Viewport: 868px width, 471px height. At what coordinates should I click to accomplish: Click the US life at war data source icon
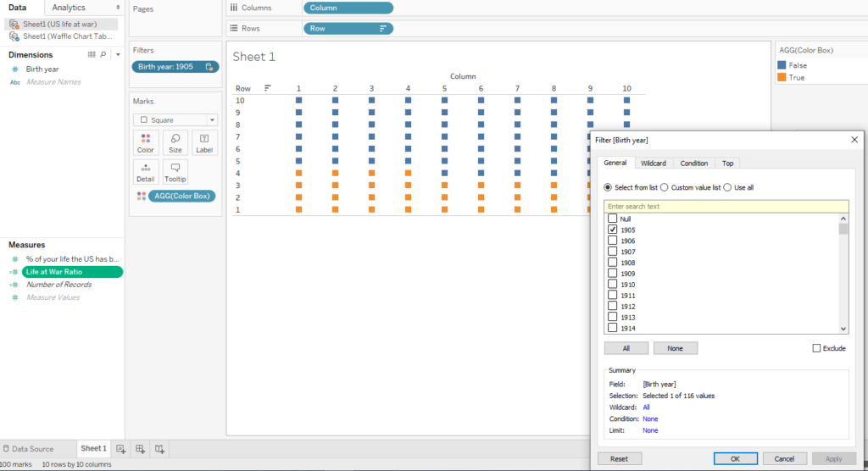(x=14, y=25)
